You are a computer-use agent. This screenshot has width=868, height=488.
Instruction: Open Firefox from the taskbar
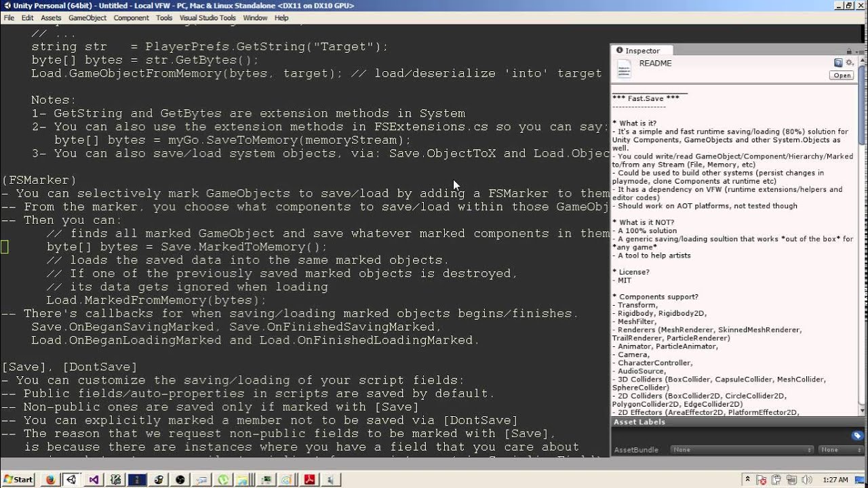(x=50, y=479)
